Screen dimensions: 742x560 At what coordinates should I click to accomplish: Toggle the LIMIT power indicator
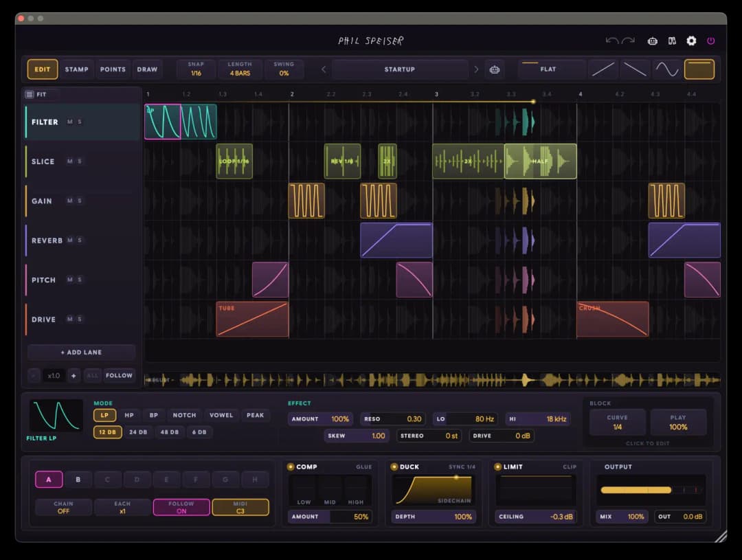pos(497,467)
